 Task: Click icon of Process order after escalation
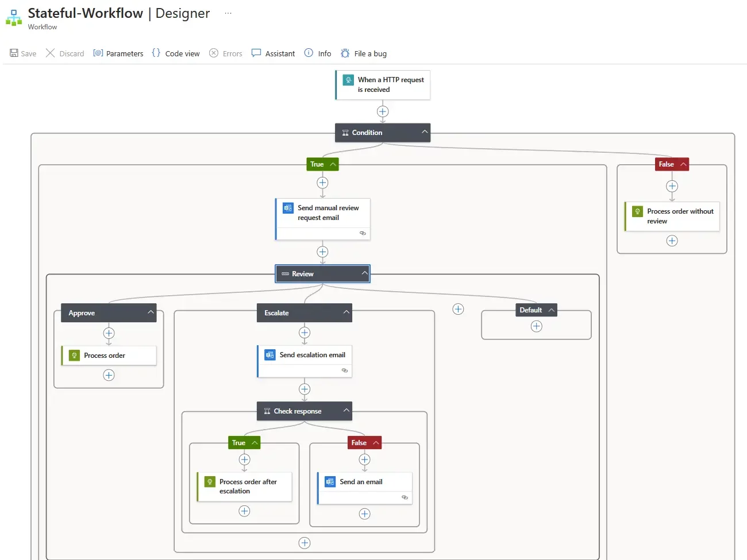pyautogui.click(x=210, y=482)
